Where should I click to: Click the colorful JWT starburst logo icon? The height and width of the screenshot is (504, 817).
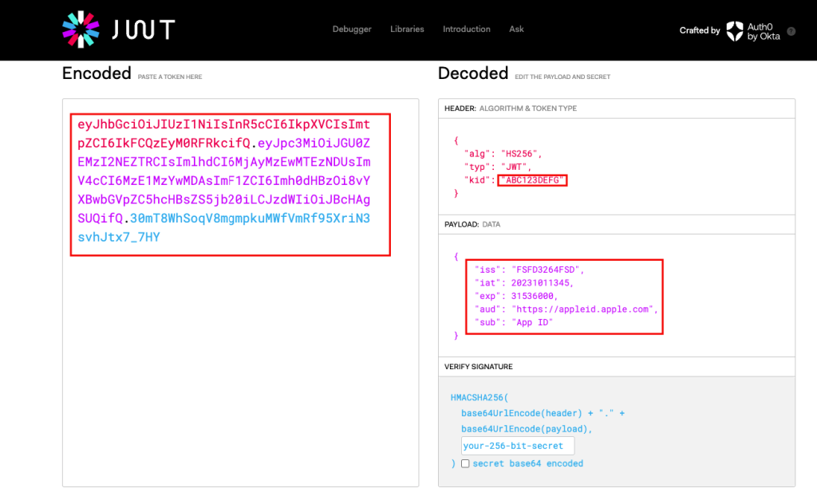[81, 30]
